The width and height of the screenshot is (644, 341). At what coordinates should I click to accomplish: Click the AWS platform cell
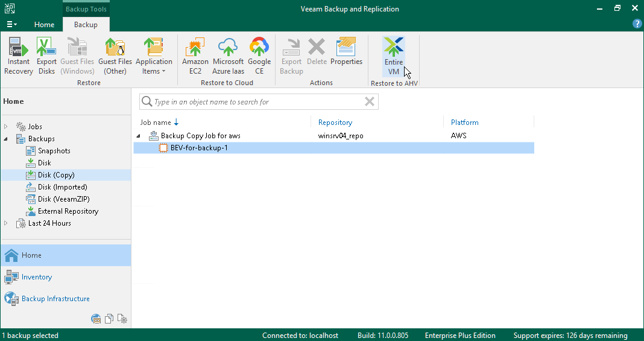click(x=458, y=136)
